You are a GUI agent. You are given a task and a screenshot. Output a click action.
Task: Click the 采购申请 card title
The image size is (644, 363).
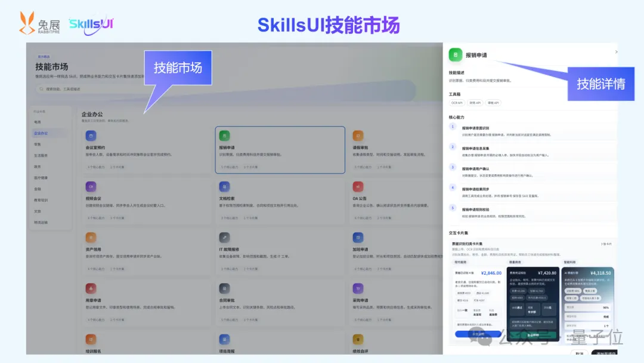coord(360,300)
